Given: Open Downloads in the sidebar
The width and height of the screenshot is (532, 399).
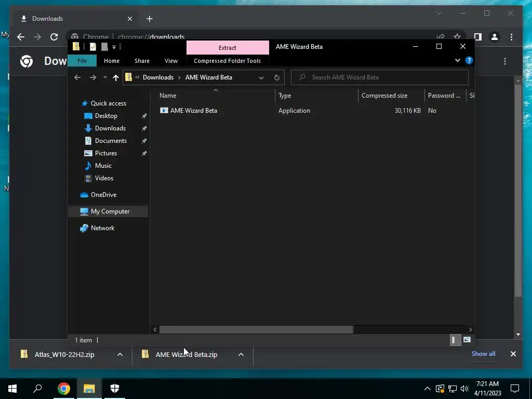Looking at the screenshot, I should pyautogui.click(x=110, y=128).
